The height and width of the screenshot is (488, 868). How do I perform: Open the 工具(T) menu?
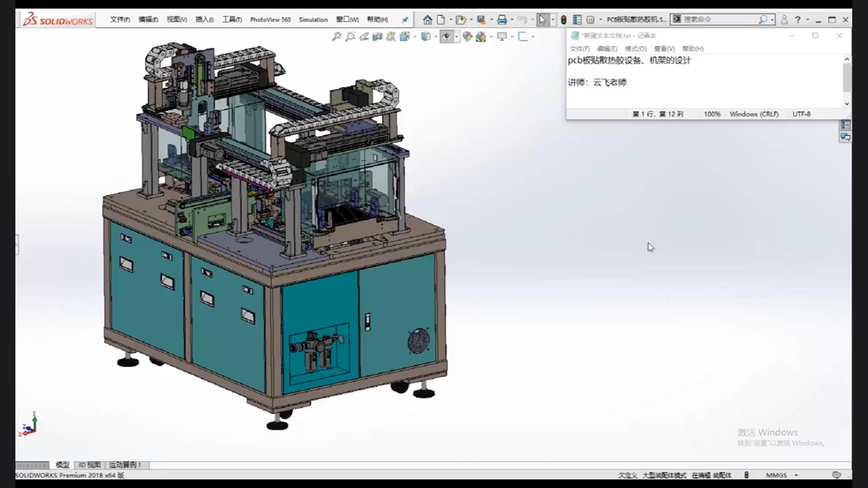pos(232,19)
